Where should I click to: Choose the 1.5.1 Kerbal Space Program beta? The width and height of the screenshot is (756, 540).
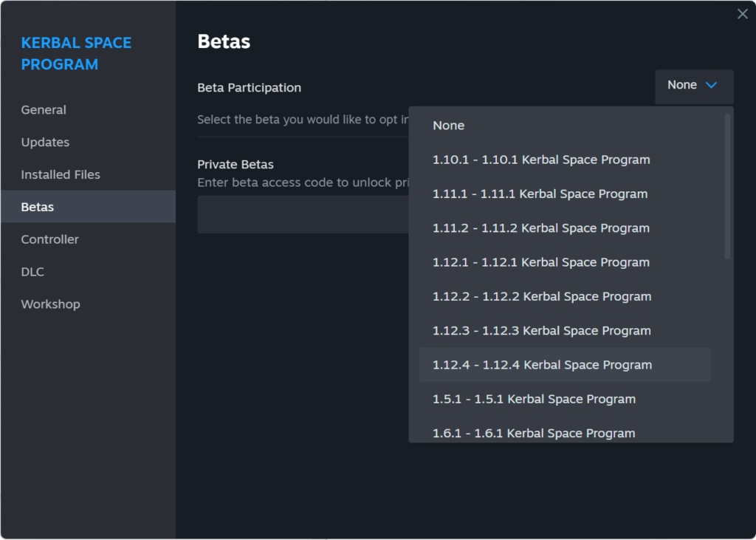[565, 399]
